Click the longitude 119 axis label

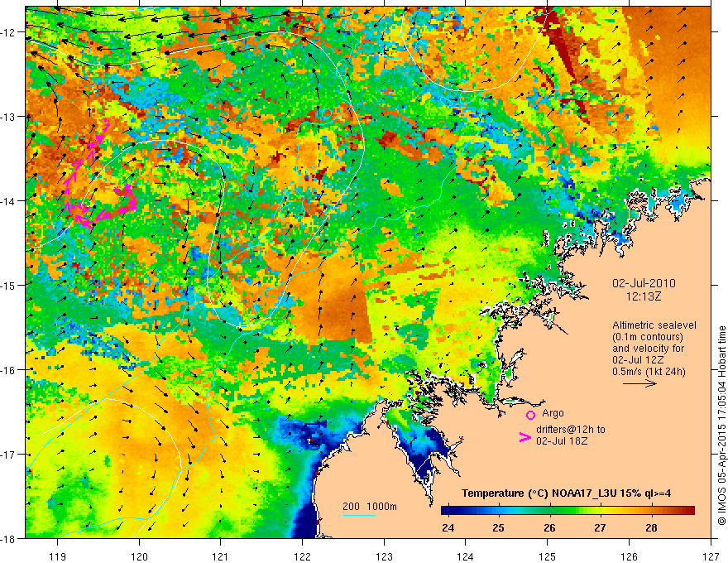(x=58, y=557)
